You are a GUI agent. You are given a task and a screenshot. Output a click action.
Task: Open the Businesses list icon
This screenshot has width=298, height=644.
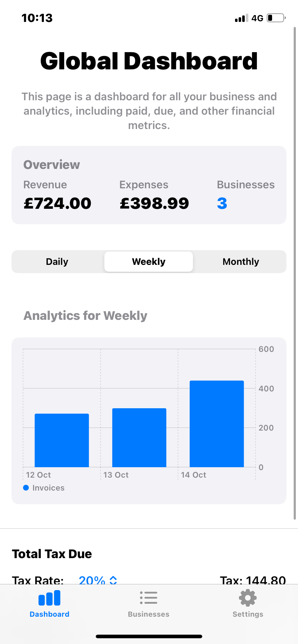[x=149, y=598]
